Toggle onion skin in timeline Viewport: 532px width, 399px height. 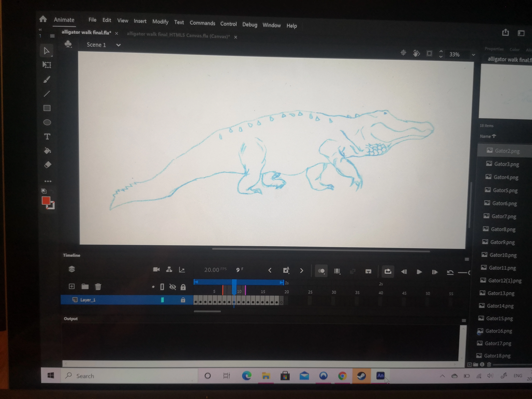pyautogui.click(x=321, y=271)
